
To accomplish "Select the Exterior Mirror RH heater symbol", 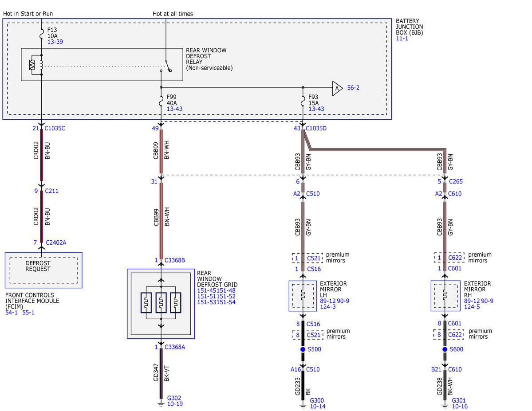I will click(x=445, y=296).
